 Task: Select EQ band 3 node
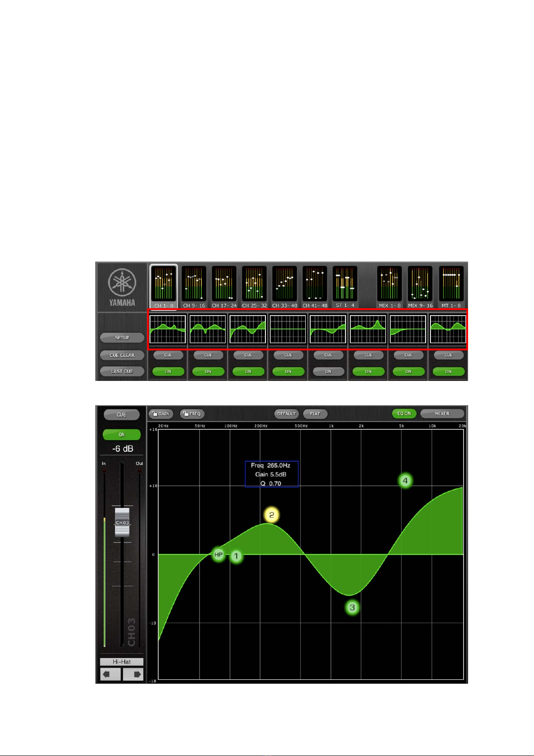pos(352,607)
